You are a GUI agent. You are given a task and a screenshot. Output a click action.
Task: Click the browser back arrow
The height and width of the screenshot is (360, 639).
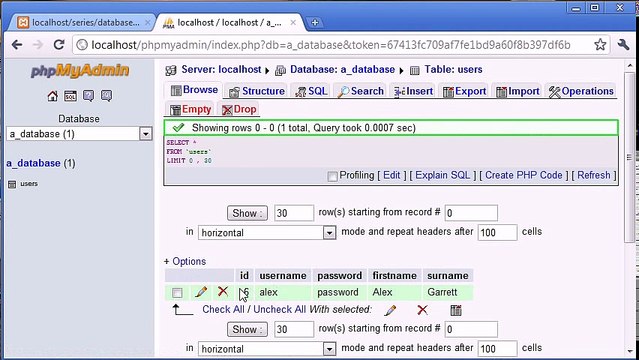pyautogui.click(x=17, y=44)
